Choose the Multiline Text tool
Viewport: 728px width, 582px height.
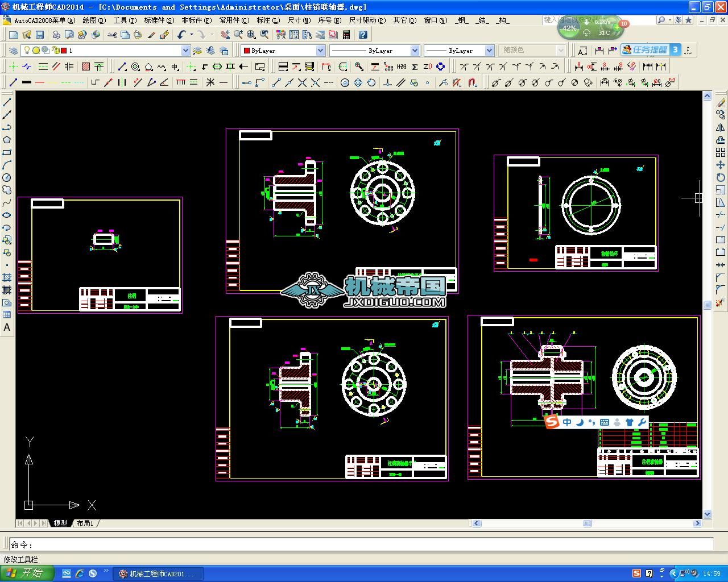point(7,327)
